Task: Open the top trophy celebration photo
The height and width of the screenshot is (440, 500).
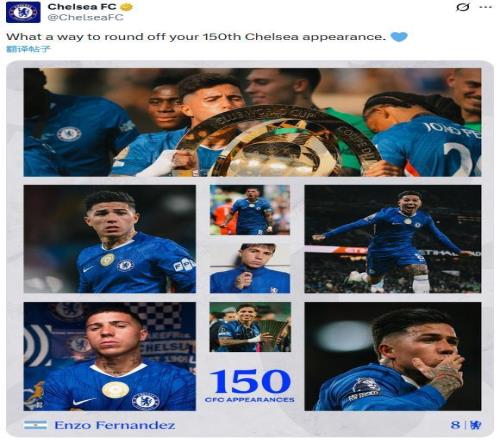Action: (252, 122)
